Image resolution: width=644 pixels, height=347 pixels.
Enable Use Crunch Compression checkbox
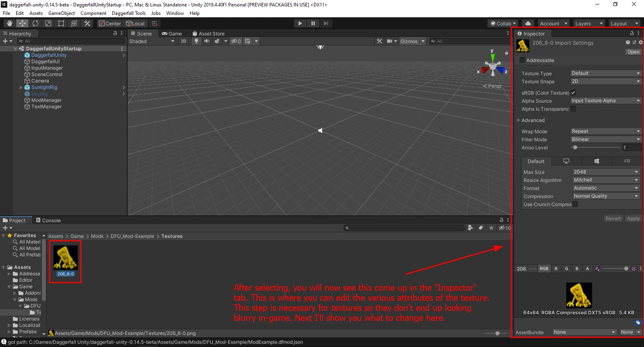coord(575,204)
